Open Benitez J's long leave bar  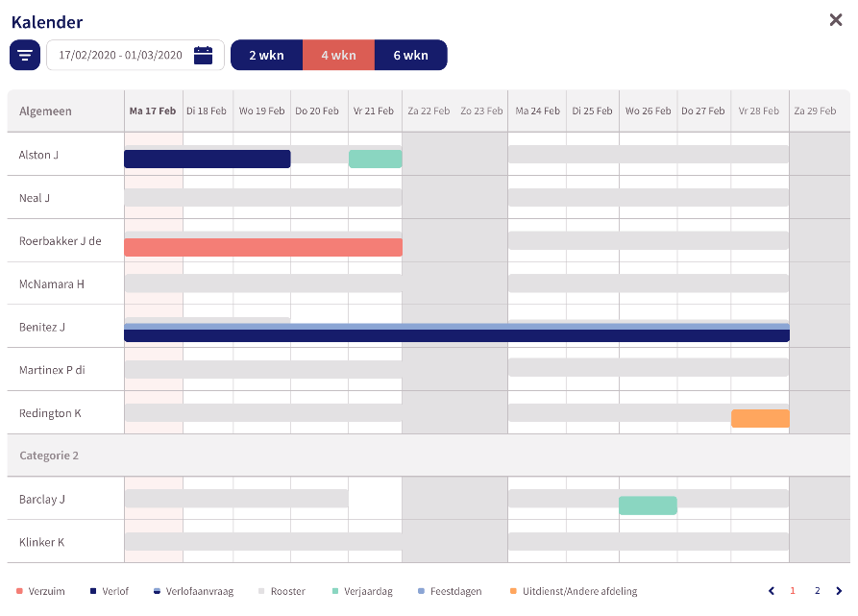[x=457, y=333]
